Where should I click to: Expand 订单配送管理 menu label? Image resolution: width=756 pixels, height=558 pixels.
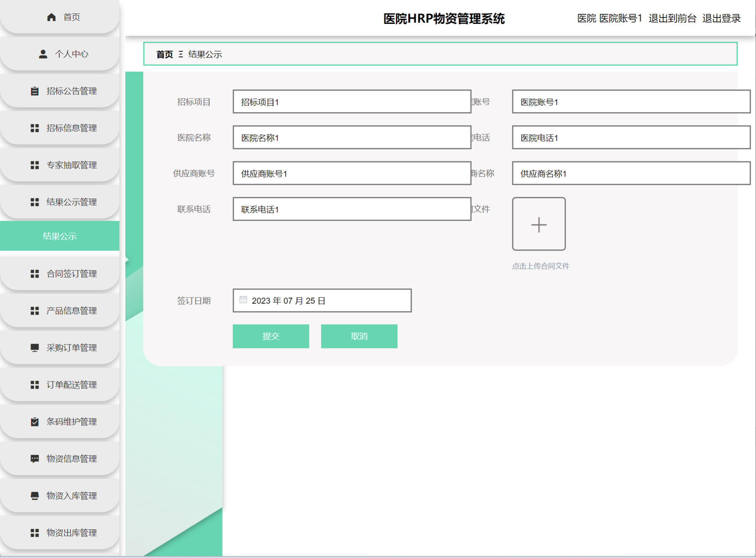point(72,385)
